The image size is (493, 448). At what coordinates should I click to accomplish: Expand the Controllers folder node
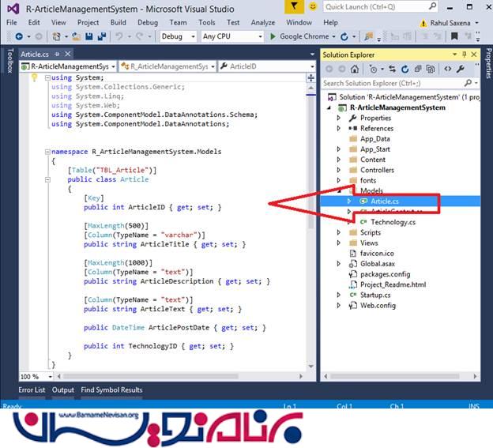[339, 170]
